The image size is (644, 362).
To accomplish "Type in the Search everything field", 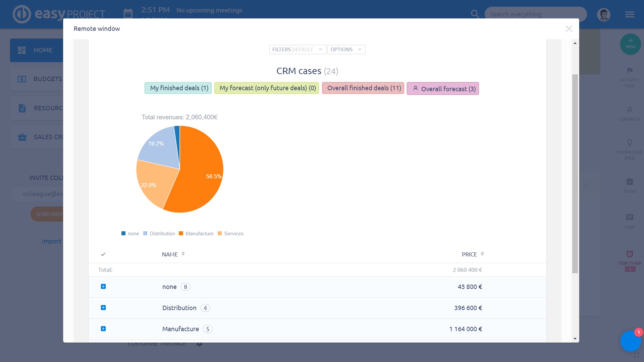I will click(x=535, y=14).
